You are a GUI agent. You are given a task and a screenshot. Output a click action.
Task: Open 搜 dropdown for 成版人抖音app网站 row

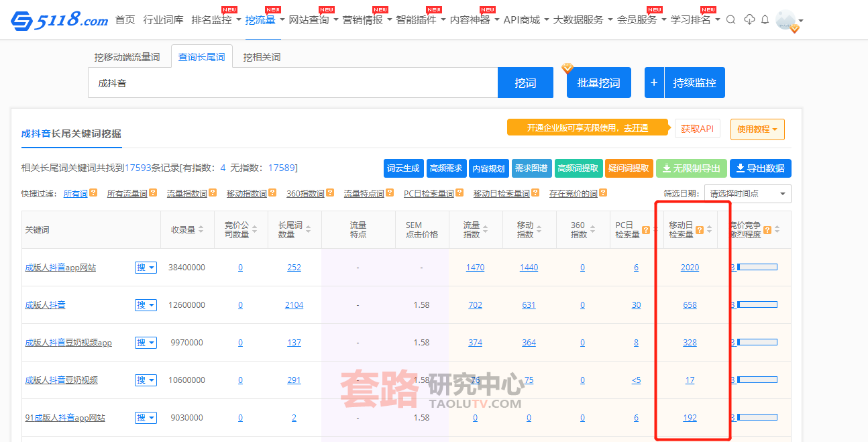146,268
